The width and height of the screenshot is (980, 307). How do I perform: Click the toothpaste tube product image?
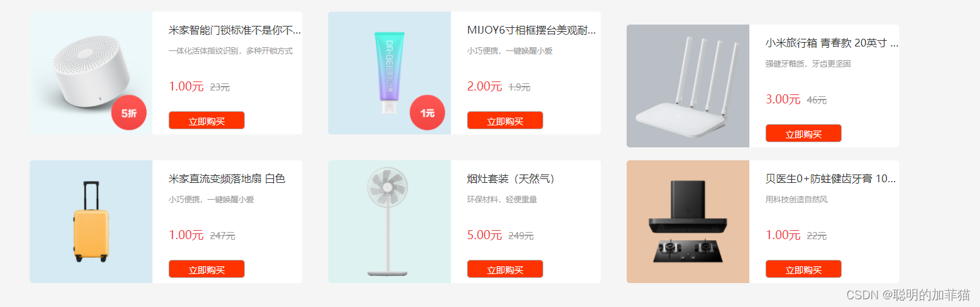pos(390,73)
